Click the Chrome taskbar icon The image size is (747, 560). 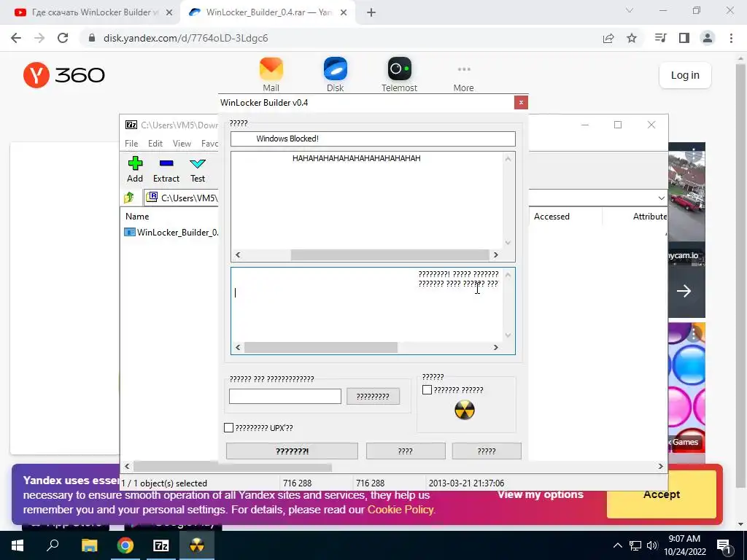tap(125, 545)
